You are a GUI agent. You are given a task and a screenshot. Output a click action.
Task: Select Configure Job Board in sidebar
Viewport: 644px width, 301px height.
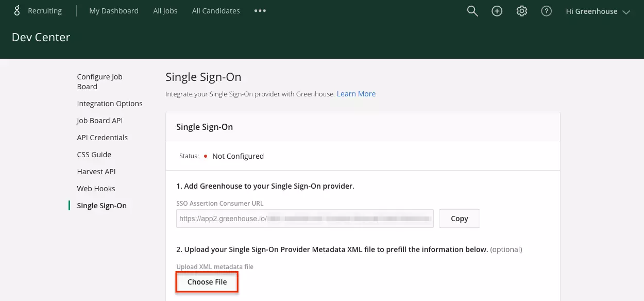[x=100, y=81]
